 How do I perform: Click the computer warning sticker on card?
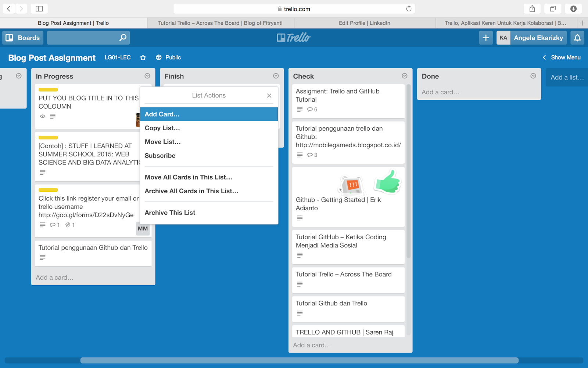pos(351,185)
